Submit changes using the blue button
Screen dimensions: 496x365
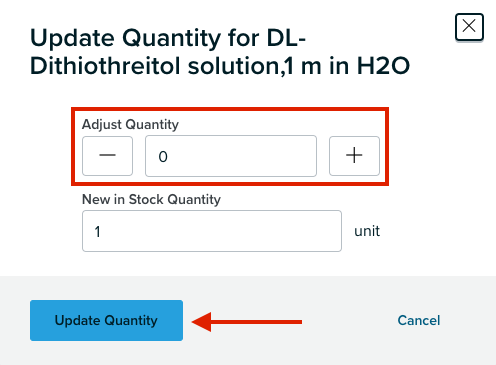(106, 320)
